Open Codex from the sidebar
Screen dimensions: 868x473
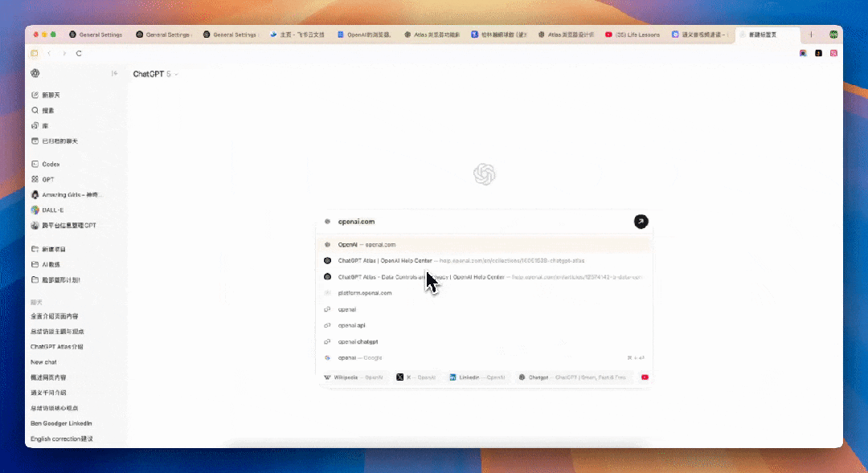tap(48, 164)
